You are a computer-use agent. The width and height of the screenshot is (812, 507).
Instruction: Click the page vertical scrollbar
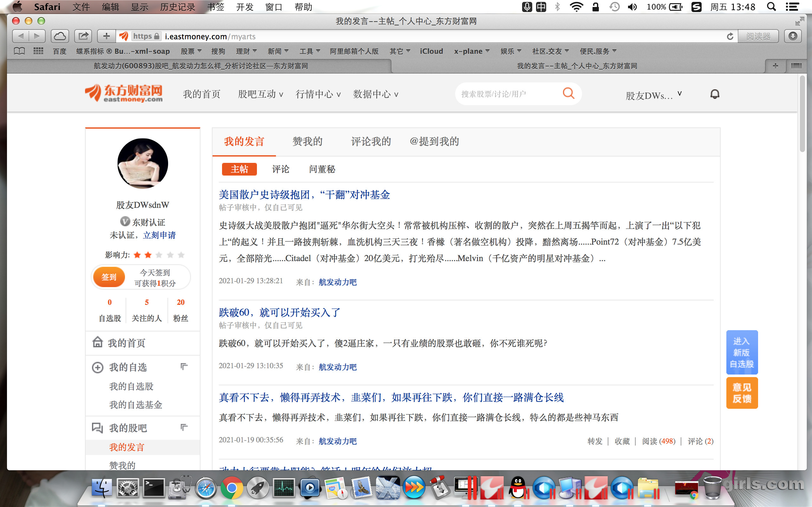(x=802, y=114)
